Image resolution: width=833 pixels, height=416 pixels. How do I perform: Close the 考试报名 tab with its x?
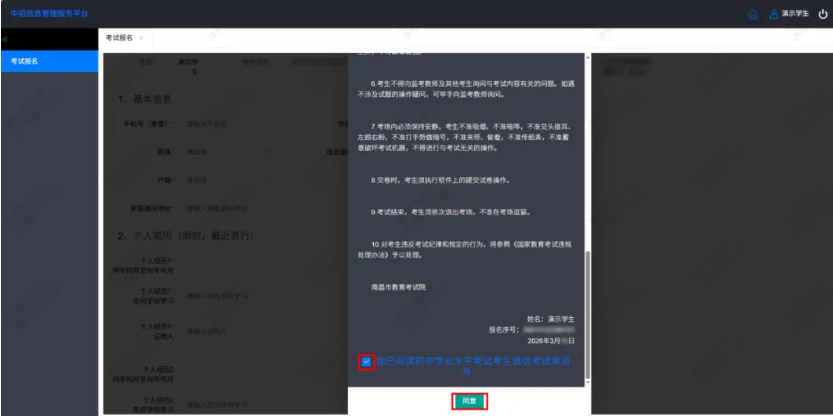tap(141, 38)
